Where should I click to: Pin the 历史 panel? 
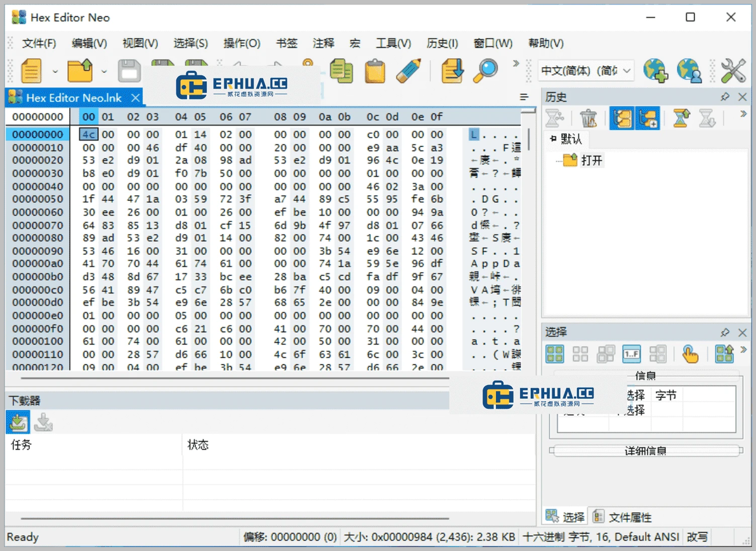(x=725, y=97)
